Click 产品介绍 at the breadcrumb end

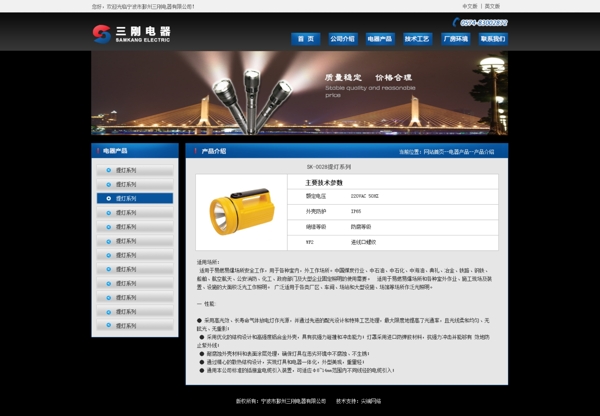pyautogui.click(x=484, y=152)
